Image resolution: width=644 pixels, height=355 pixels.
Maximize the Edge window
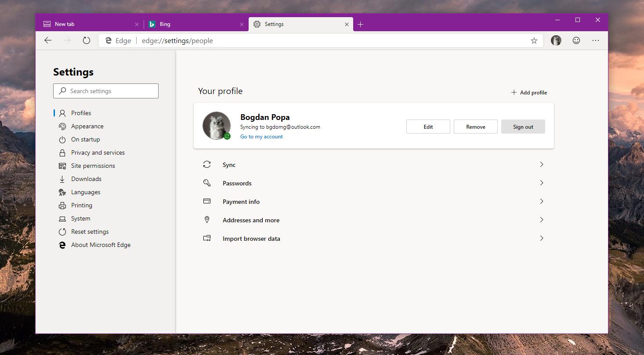click(578, 20)
